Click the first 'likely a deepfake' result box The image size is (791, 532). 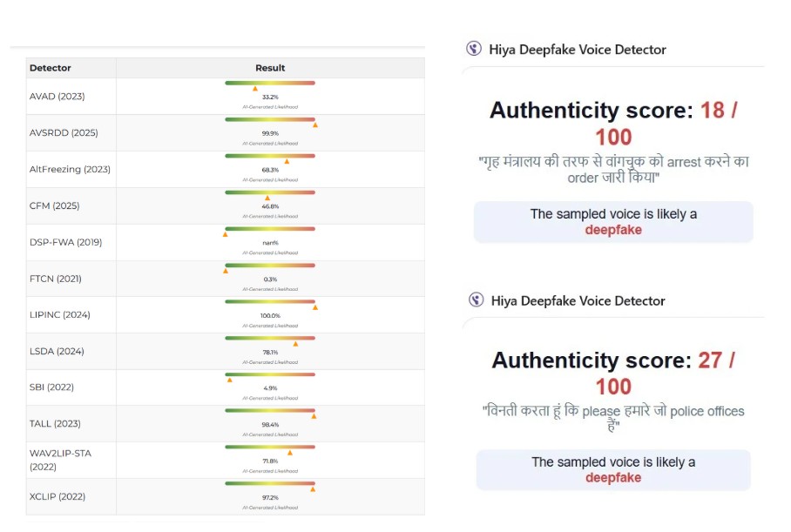coord(613,222)
